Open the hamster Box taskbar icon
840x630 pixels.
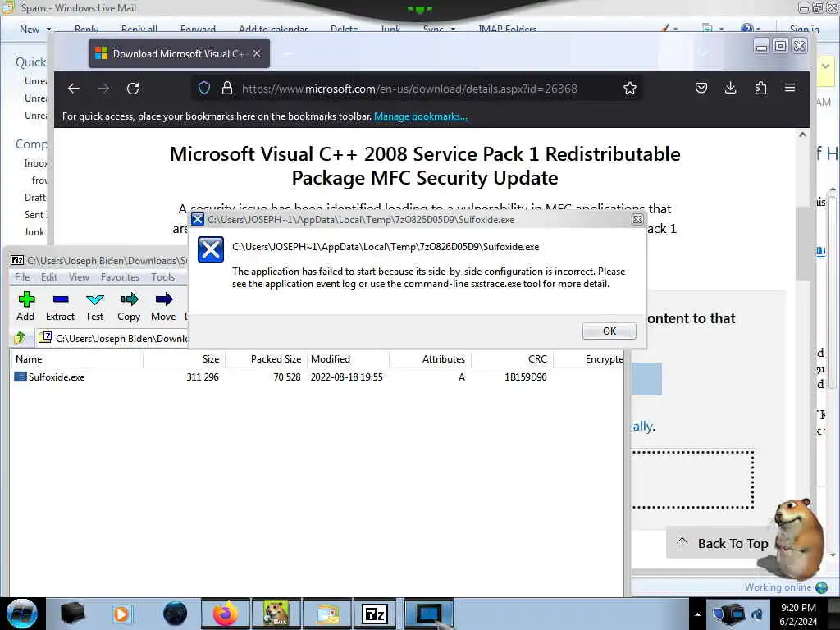(x=276, y=614)
